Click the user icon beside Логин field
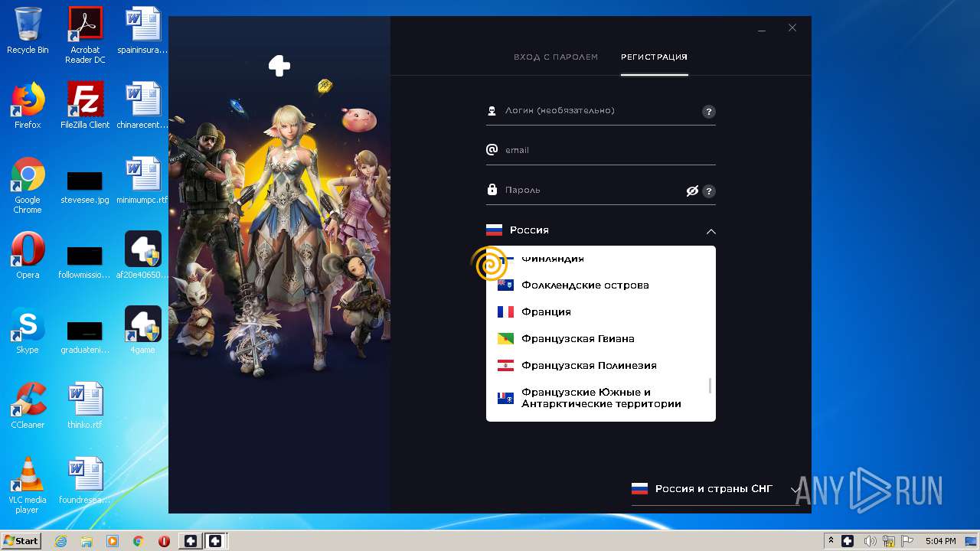980x551 pixels. [x=492, y=111]
